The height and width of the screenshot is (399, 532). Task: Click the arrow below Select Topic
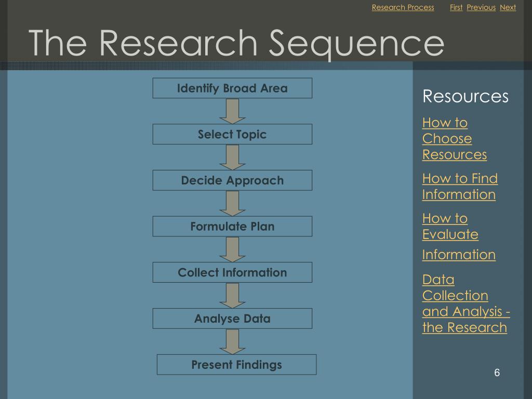(232, 157)
